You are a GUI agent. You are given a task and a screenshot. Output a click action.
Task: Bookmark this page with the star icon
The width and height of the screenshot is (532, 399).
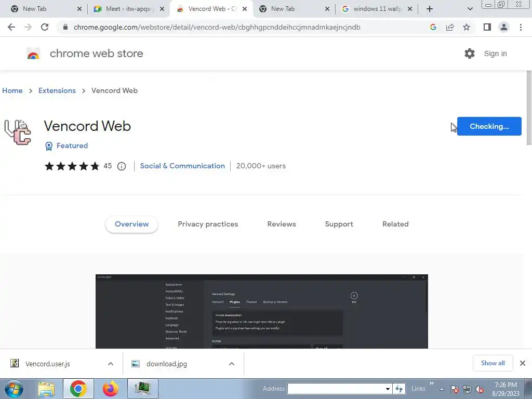(x=467, y=27)
